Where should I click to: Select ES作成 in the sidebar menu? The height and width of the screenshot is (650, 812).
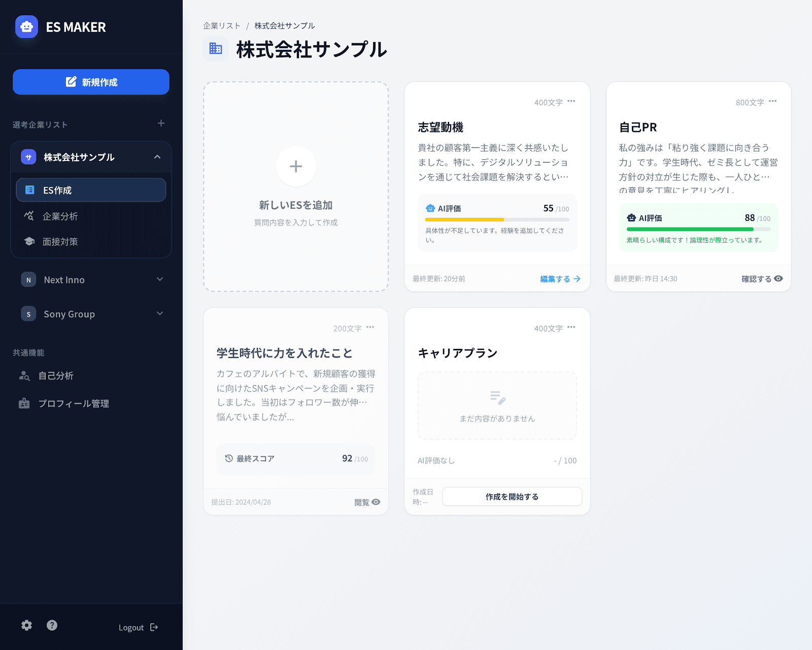coord(57,190)
